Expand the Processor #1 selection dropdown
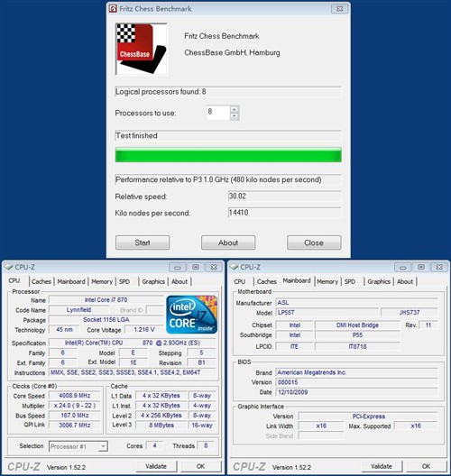This screenshot has height=476, width=451. (x=103, y=446)
